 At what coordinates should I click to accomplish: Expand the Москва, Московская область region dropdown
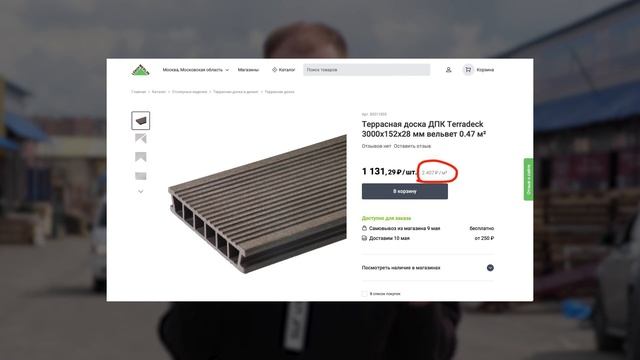[x=196, y=70]
